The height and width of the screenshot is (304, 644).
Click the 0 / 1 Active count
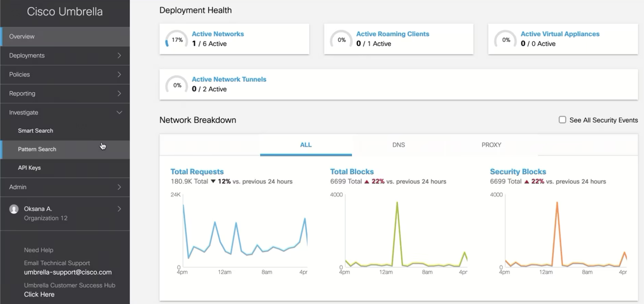click(x=373, y=44)
